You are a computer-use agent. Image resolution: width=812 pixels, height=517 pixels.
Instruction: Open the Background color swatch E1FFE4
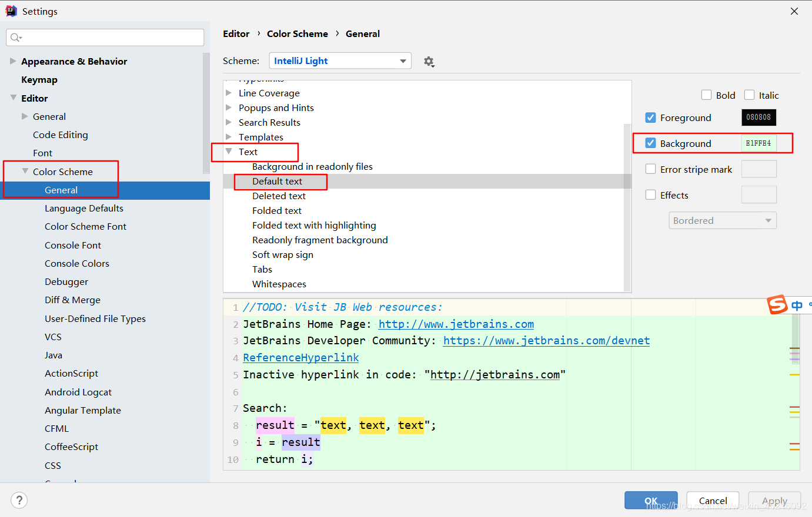(x=758, y=143)
